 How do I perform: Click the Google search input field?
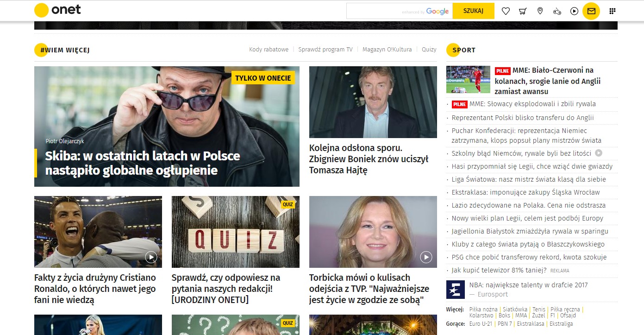click(x=399, y=11)
